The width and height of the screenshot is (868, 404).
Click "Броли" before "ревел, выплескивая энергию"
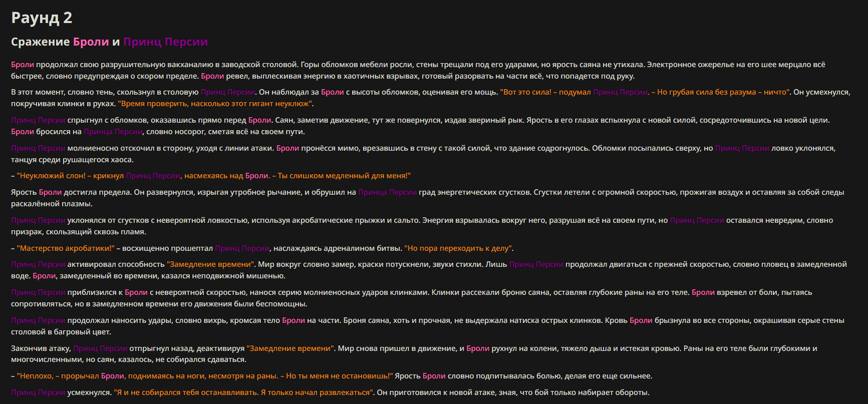[212, 76]
